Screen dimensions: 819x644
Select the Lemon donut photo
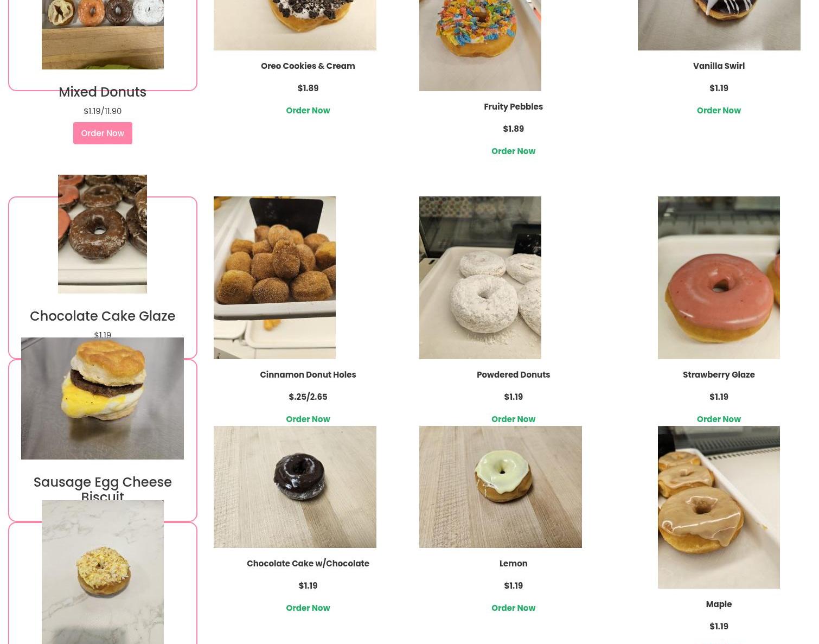[x=500, y=487]
